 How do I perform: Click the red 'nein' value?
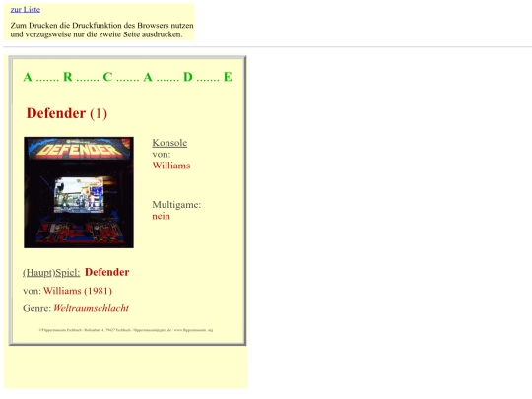[161, 216]
